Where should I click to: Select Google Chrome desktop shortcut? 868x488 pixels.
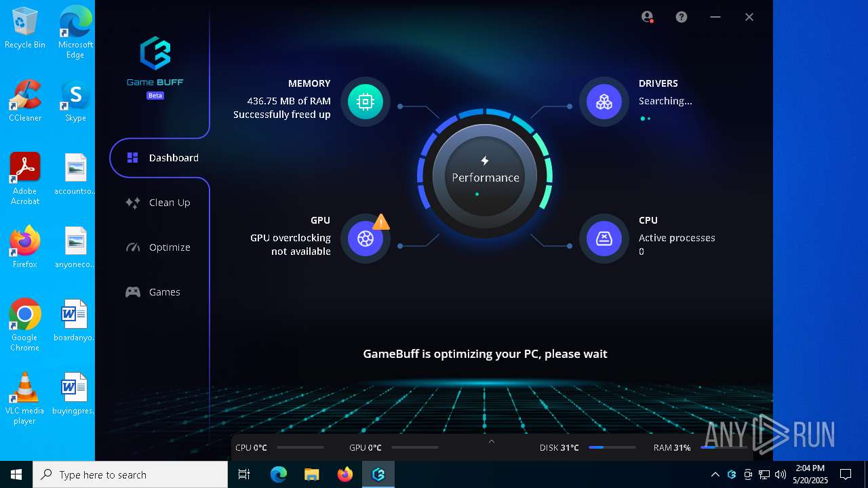tap(25, 325)
